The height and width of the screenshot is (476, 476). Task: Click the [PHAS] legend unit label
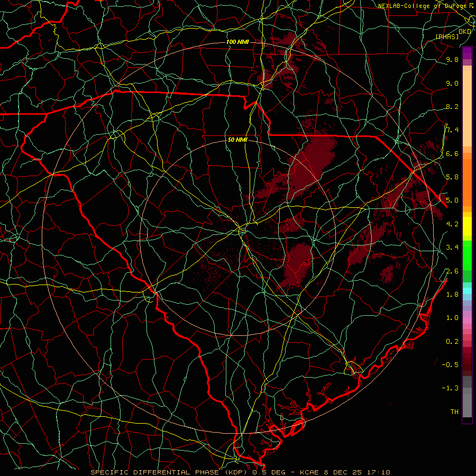coord(447,36)
